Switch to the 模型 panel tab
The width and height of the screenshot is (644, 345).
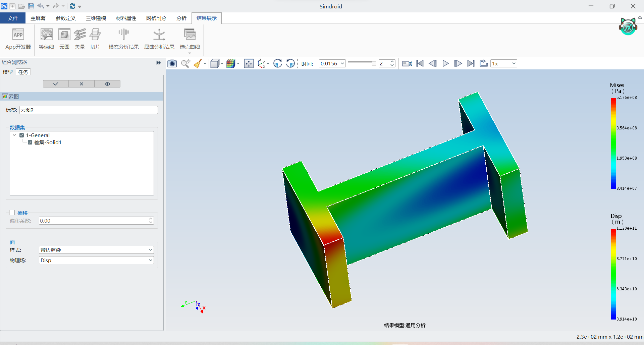tap(8, 72)
